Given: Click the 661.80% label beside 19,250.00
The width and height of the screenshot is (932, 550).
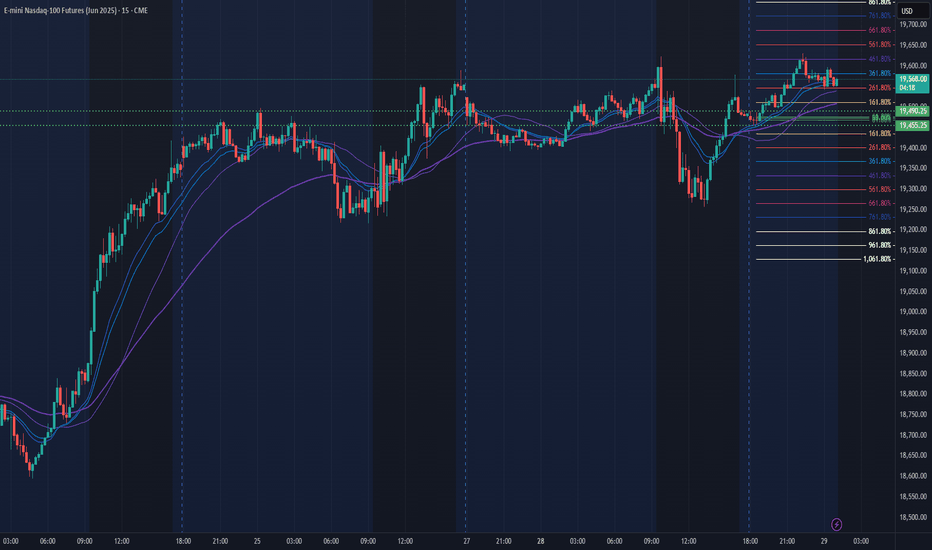Looking at the screenshot, I should (880, 203).
